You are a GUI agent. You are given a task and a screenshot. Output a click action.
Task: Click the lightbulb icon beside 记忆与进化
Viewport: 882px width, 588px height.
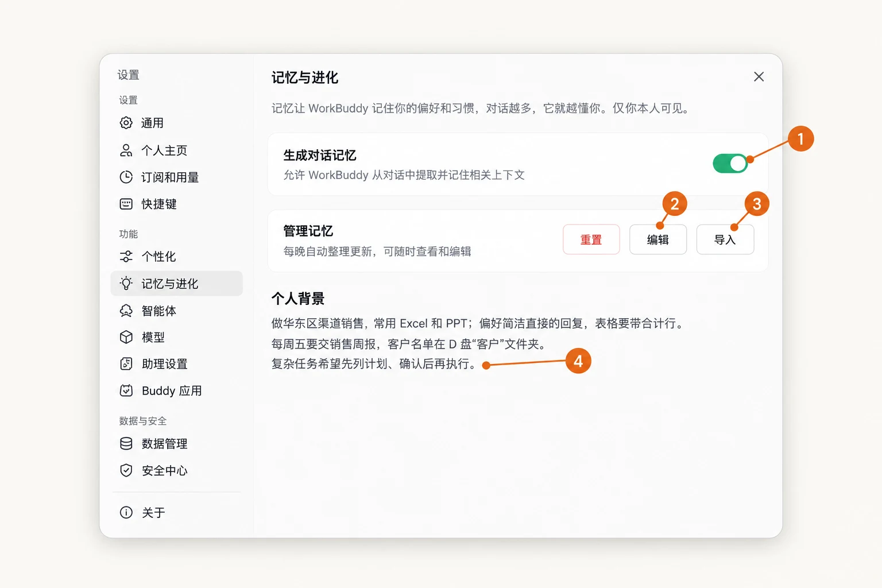pyautogui.click(x=126, y=283)
